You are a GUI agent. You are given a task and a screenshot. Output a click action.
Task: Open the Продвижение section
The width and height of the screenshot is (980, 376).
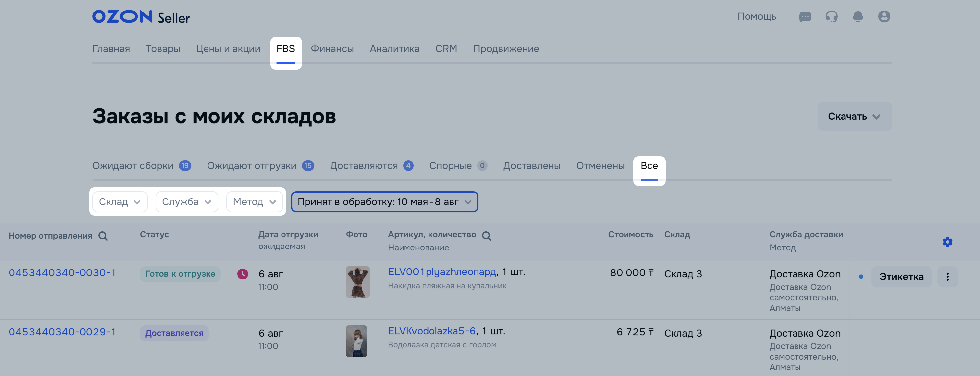pyautogui.click(x=506, y=49)
